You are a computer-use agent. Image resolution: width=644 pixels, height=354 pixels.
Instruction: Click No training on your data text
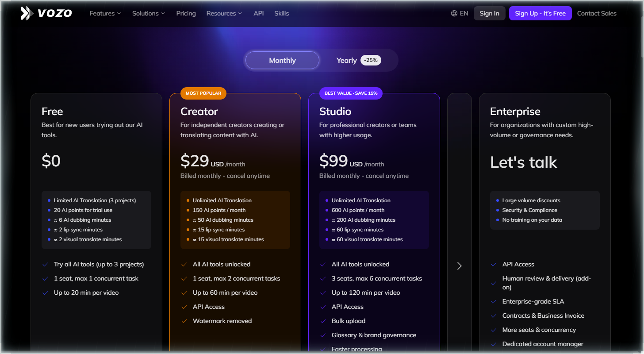[x=533, y=220]
